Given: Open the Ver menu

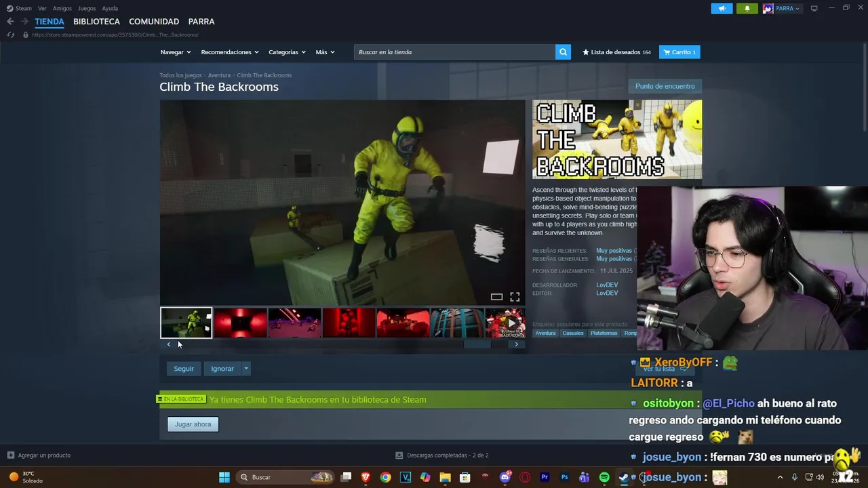Looking at the screenshot, I should [42, 8].
